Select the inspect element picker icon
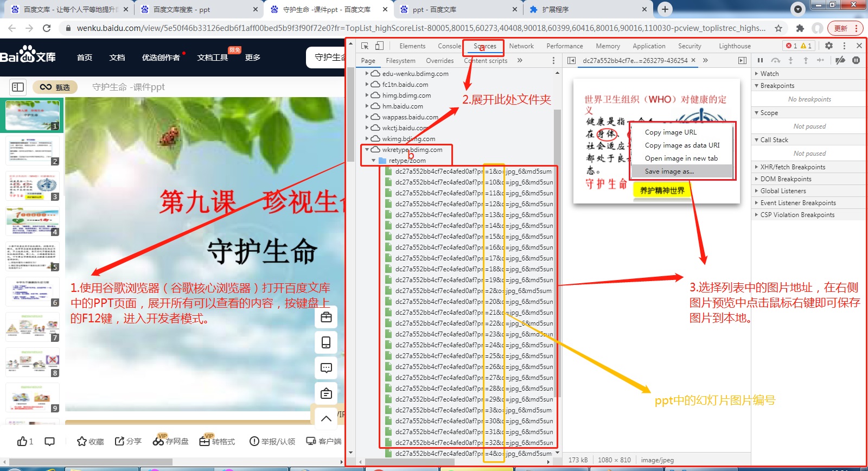The height and width of the screenshot is (471, 868). (x=365, y=46)
